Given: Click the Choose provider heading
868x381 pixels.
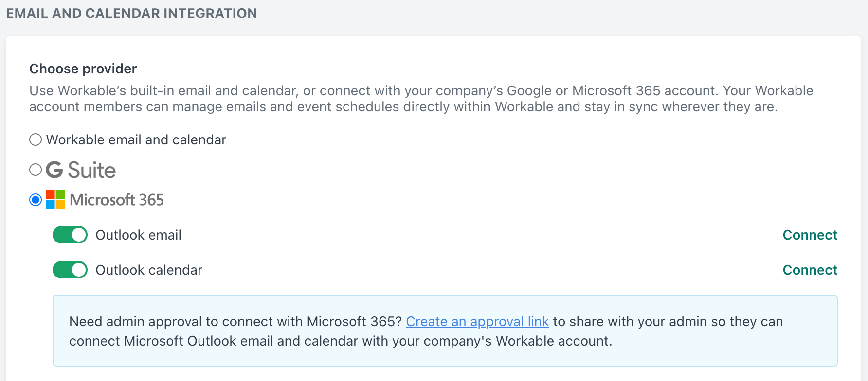Looking at the screenshot, I should 83,69.
